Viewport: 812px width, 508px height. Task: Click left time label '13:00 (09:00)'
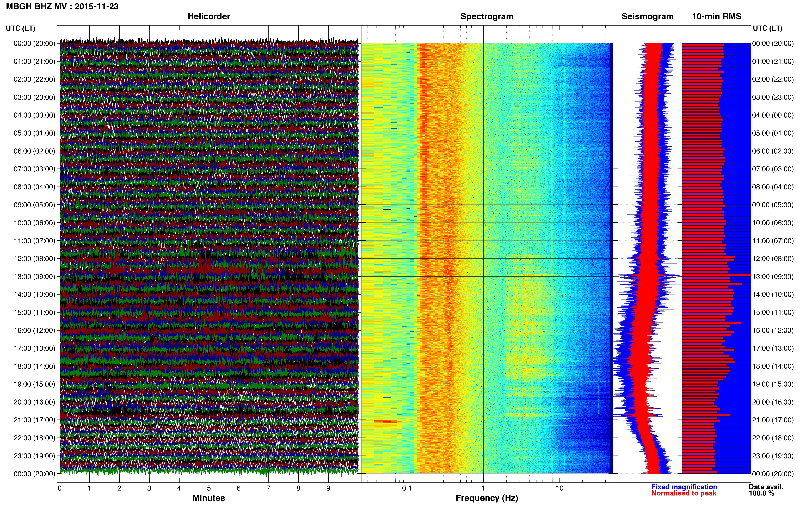[x=34, y=277]
